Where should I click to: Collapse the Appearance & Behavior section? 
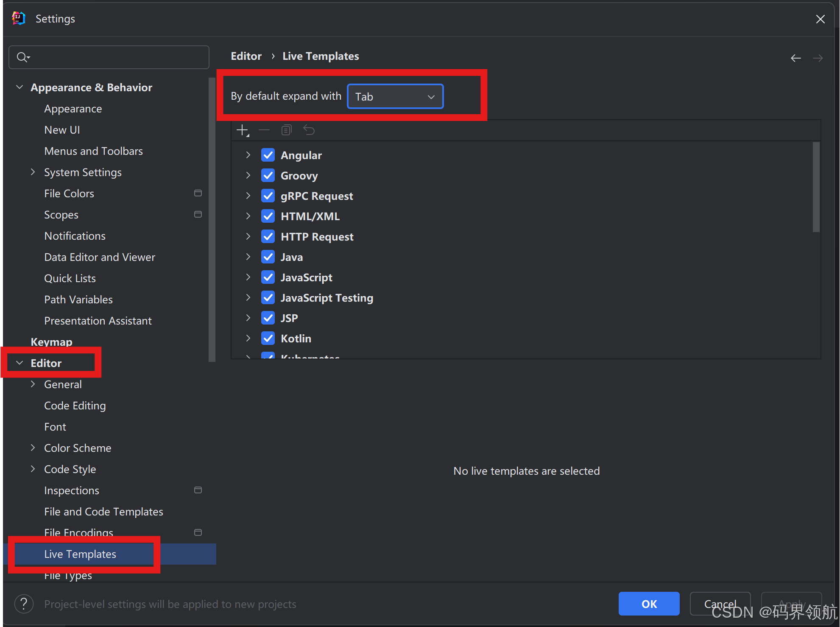pos(20,87)
